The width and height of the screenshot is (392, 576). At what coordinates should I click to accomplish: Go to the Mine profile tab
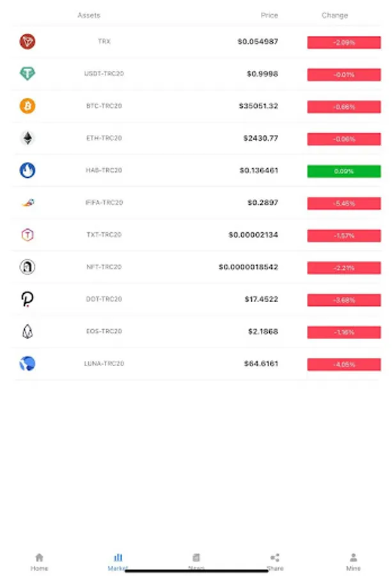point(353,562)
